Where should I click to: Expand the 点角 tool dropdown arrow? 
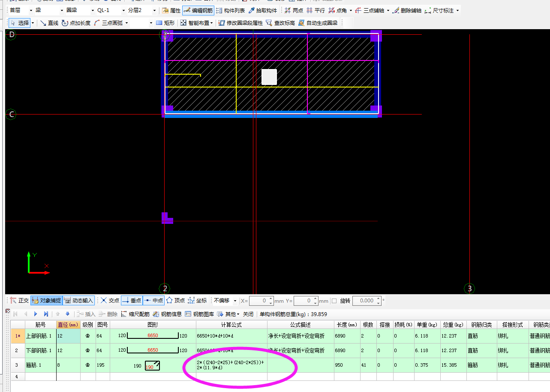(x=351, y=10)
